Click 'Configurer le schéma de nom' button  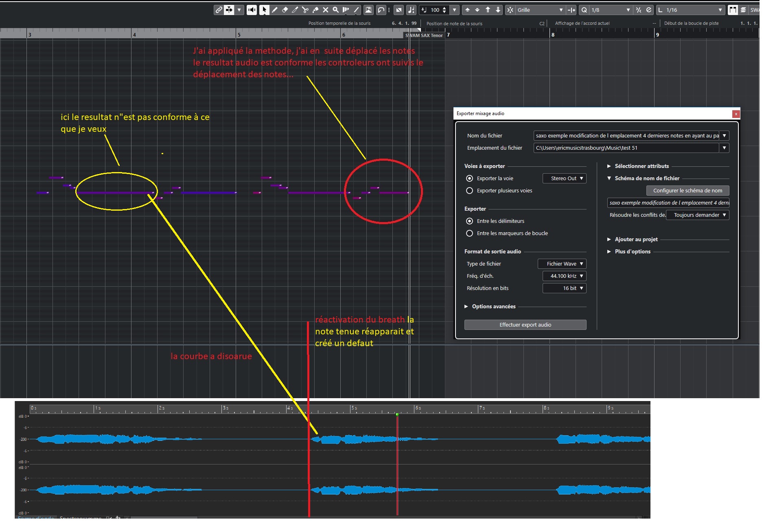point(688,191)
